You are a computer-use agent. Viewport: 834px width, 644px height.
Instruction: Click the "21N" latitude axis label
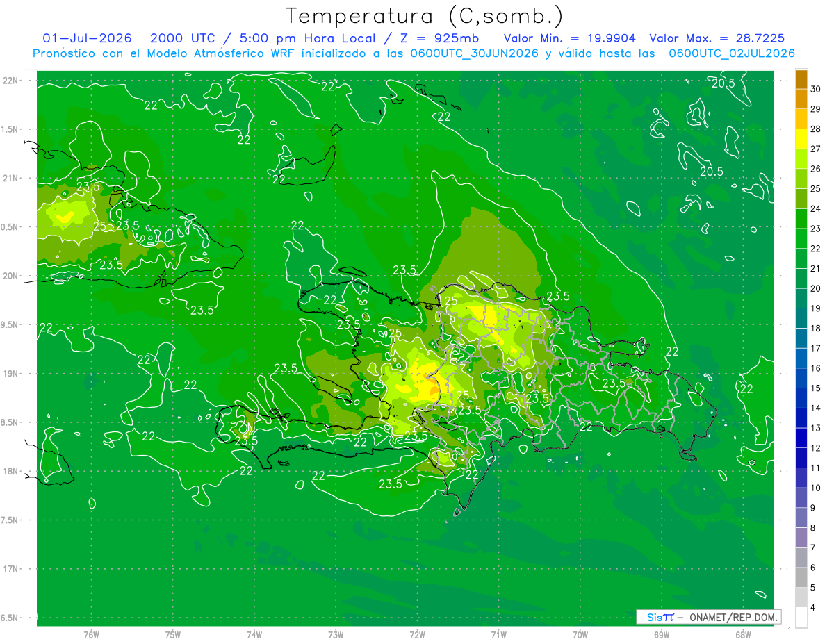tap(10, 179)
